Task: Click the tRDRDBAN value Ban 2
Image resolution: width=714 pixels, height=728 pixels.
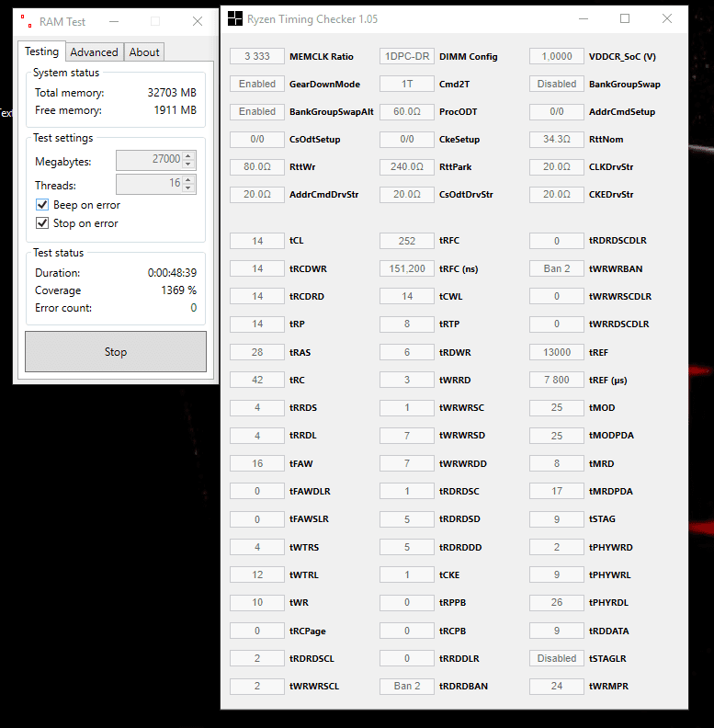Action: [407, 686]
